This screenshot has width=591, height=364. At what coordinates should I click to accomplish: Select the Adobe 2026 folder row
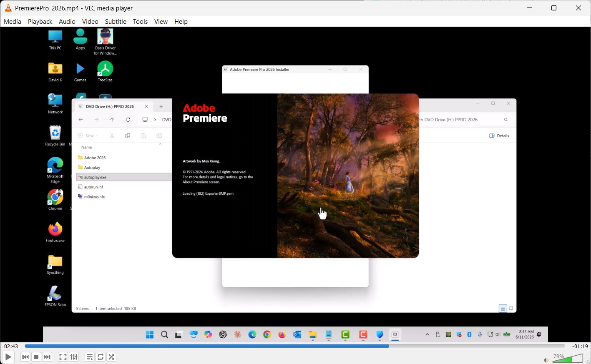tap(124, 158)
